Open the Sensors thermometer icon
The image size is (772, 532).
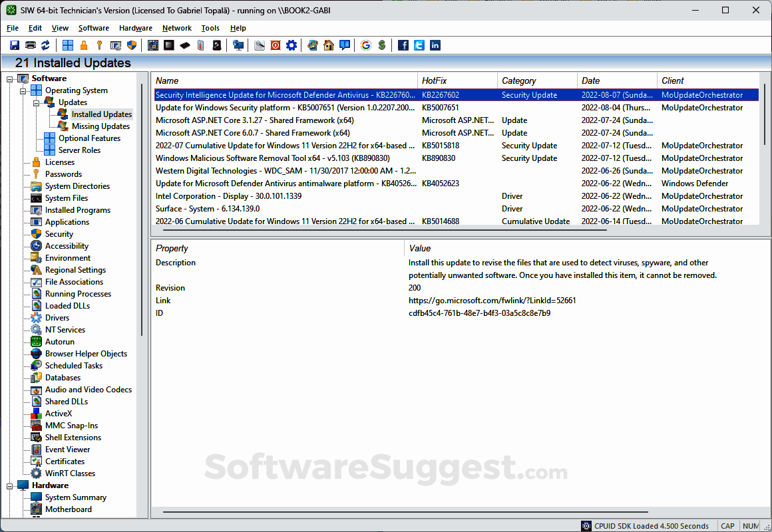tap(200, 45)
